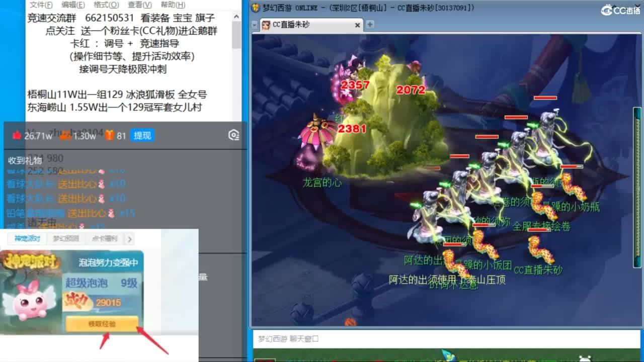Click the 接调号天降极限冲刺 line in Notepad
Image resolution: width=644 pixels, height=362 pixels.
point(123,69)
